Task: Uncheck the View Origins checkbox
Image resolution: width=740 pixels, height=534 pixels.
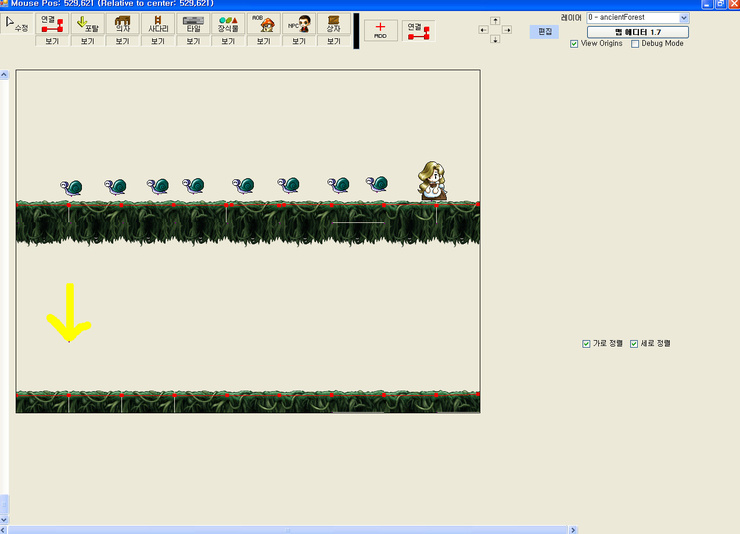Action: click(x=574, y=44)
